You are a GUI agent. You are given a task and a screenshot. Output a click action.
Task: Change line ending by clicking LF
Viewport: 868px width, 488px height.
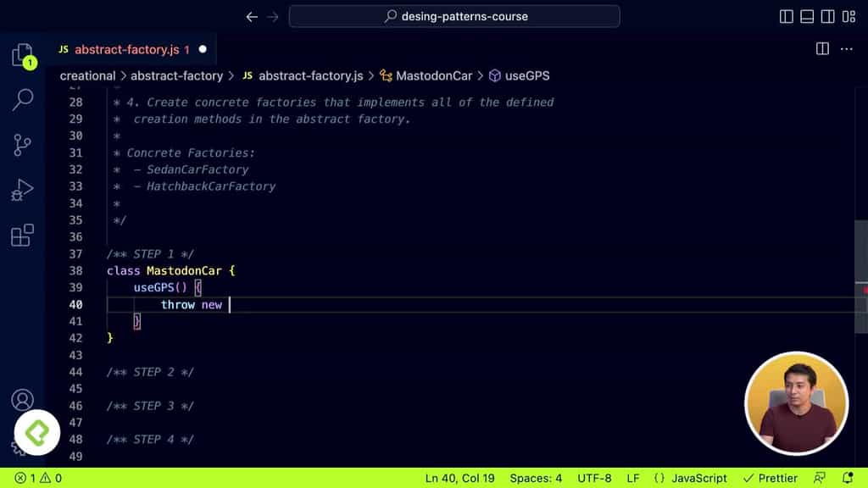click(632, 477)
